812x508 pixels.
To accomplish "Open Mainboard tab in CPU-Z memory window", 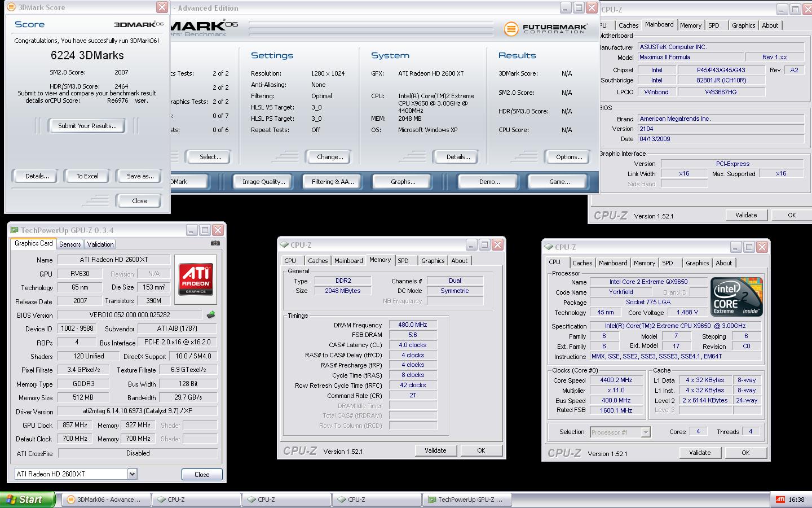I will point(348,261).
